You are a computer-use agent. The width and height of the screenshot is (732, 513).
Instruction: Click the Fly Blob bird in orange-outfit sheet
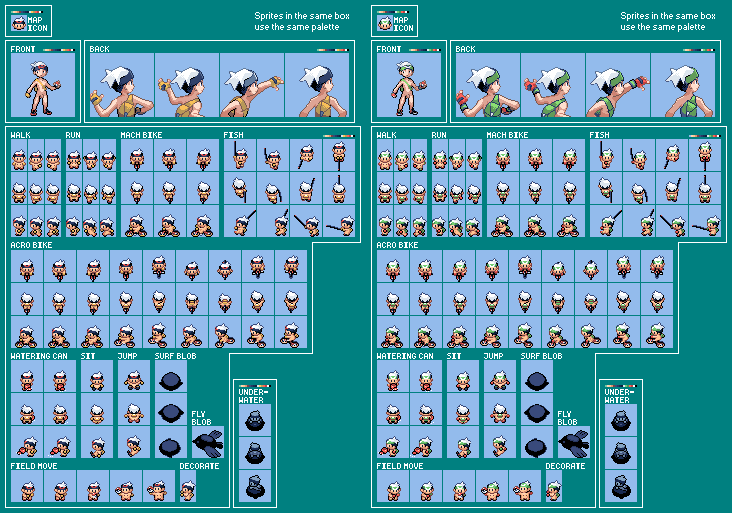(208, 442)
